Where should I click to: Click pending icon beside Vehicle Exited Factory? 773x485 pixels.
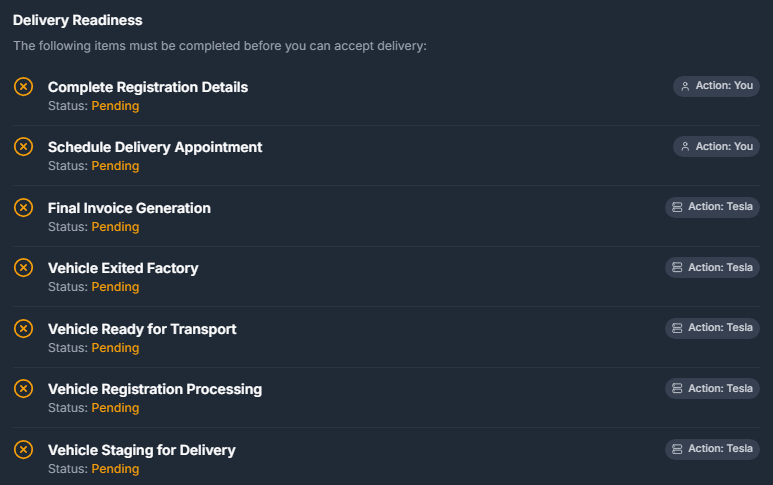pos(23,267)
